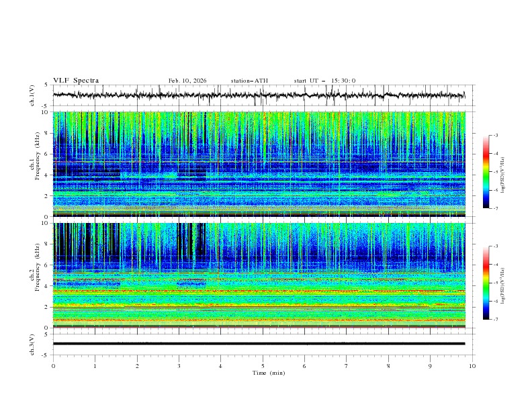
Task: Select the "Time (min)" axis title
Action: tap(269, 373)
